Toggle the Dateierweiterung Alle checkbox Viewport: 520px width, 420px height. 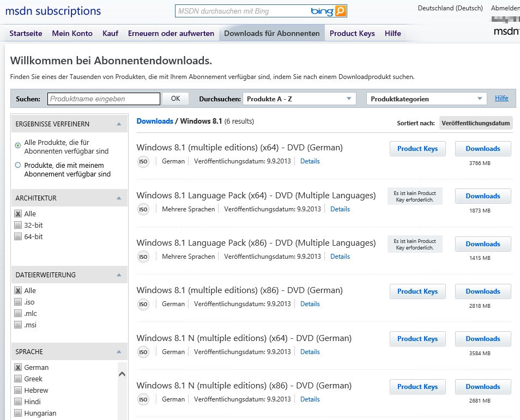pyautogui.click(x=18, y=291)
